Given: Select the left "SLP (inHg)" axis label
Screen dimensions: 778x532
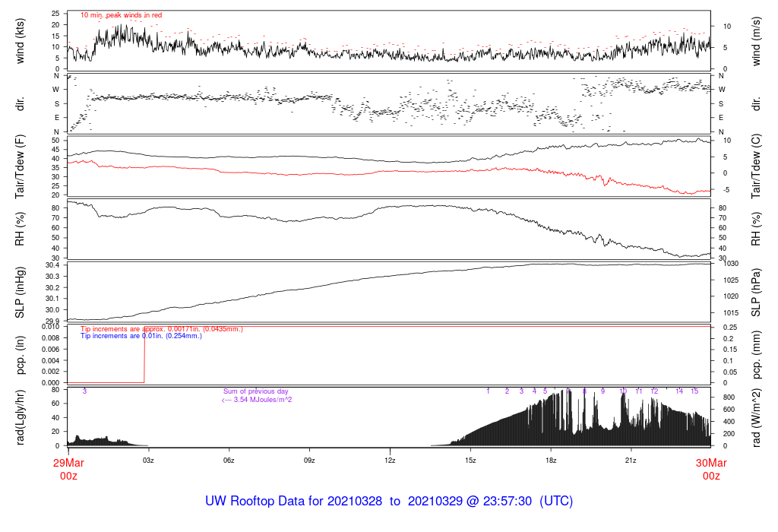Looking at the screenshot, I should [x=21, y=293].
